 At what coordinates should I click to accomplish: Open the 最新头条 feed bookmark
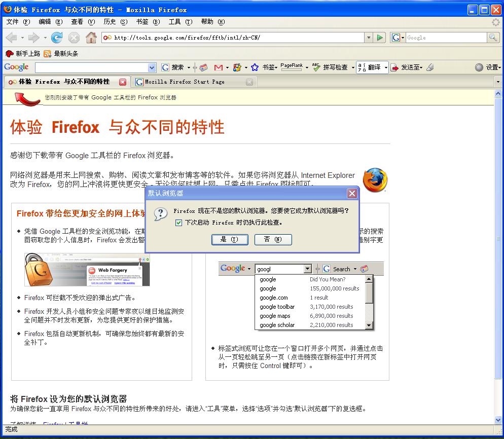[x=61, y=53]
